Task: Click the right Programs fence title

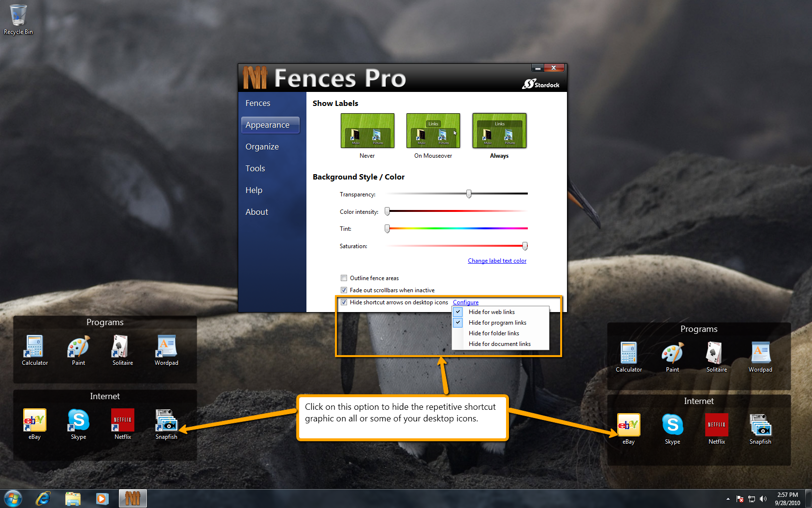Action: [699, 329]
